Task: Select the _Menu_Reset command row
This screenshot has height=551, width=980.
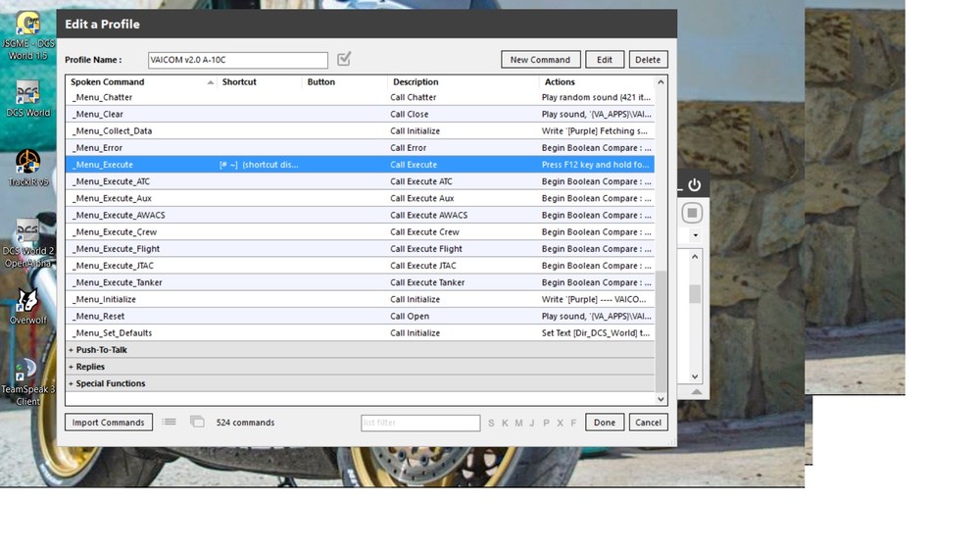Action: click(x=360, y=317)
